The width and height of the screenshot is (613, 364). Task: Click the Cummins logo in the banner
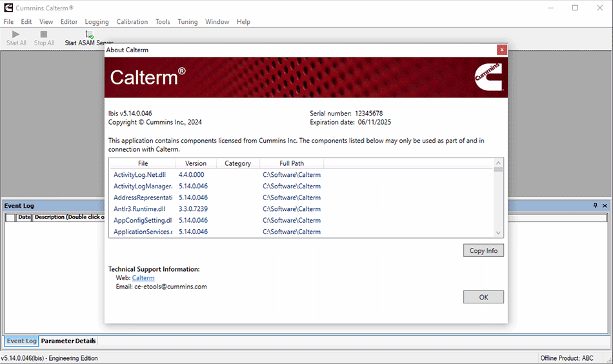click(488, 77)
